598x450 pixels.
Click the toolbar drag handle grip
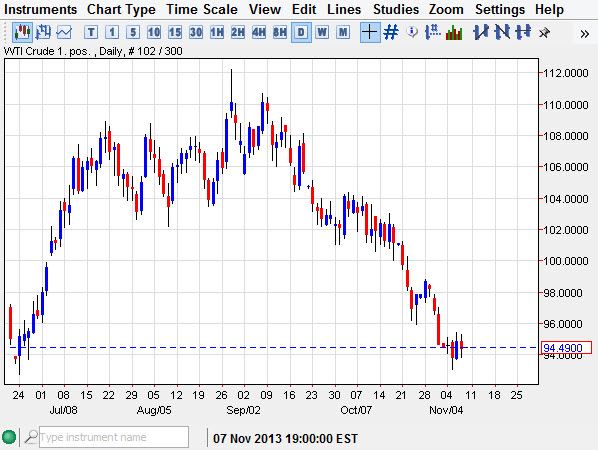[x=5, y=32]
